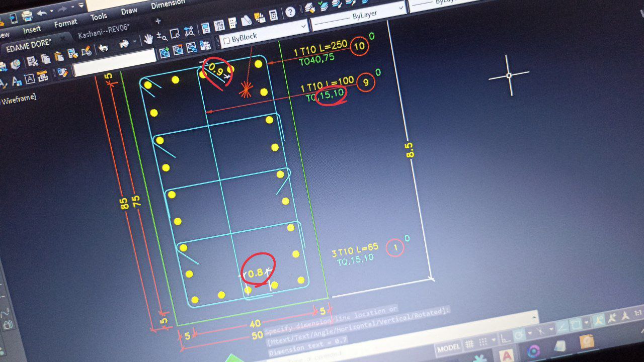Screen dimensions: 644x362
Task: Select the 1T10 L=250 rebar label
Action: tap(321, 49)
